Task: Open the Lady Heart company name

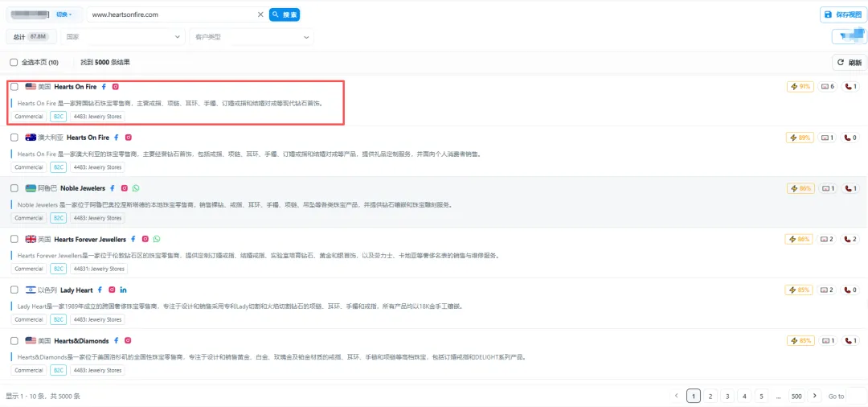Action: point(76,290)
